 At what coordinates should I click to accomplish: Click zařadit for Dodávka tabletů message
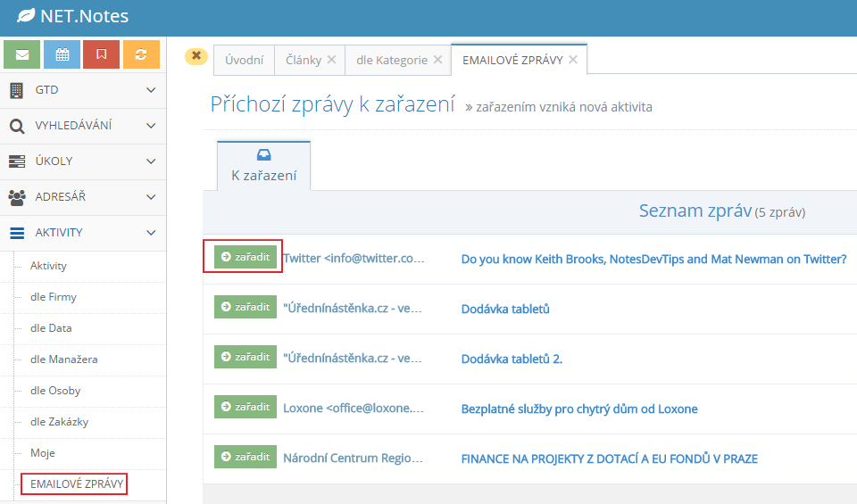[245, 307]
